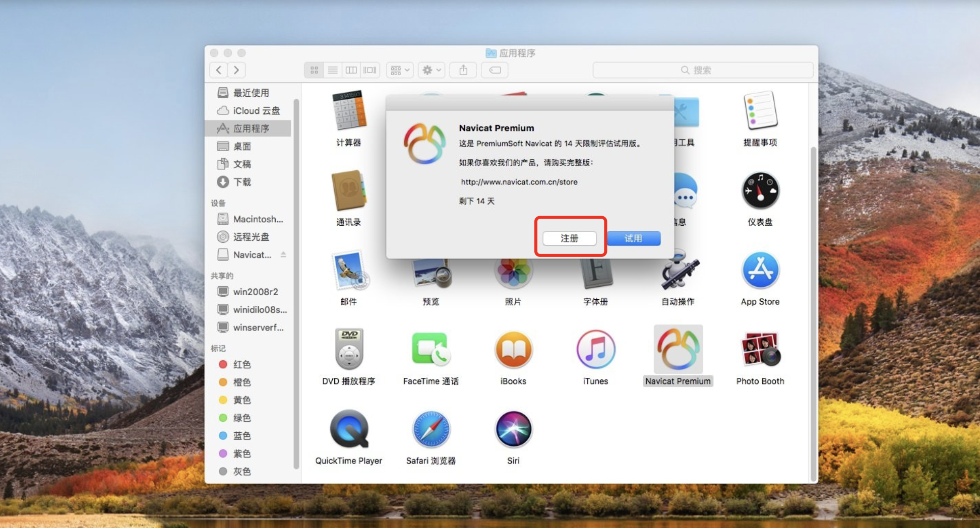Select 应用程序 in the sidebar
This screenshot has height=528, width=980.
248,128
